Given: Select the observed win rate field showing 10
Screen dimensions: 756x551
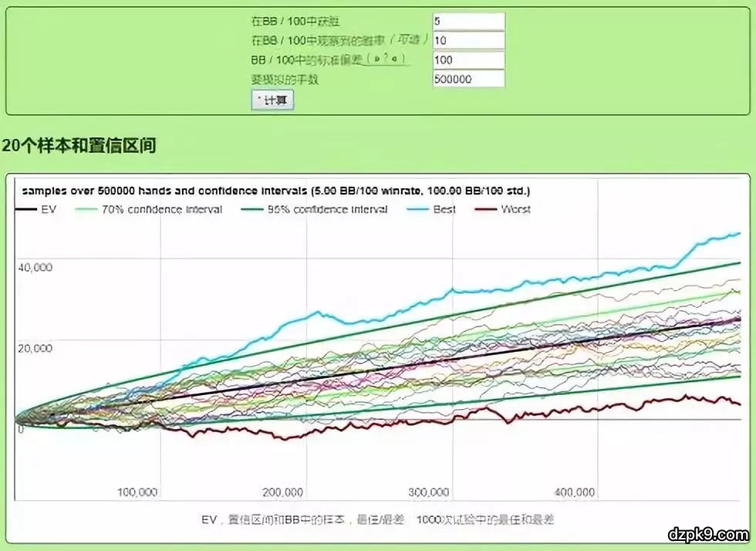Looking at the screenshot, I should 468,41.
